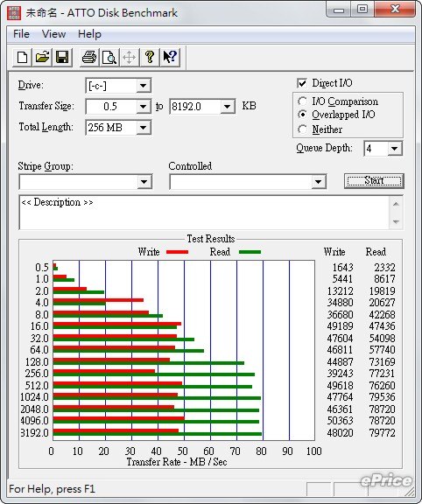The image size is (422, 504).
Task: Start the benchmark with the Start button
Action: [x=374, y=180]
